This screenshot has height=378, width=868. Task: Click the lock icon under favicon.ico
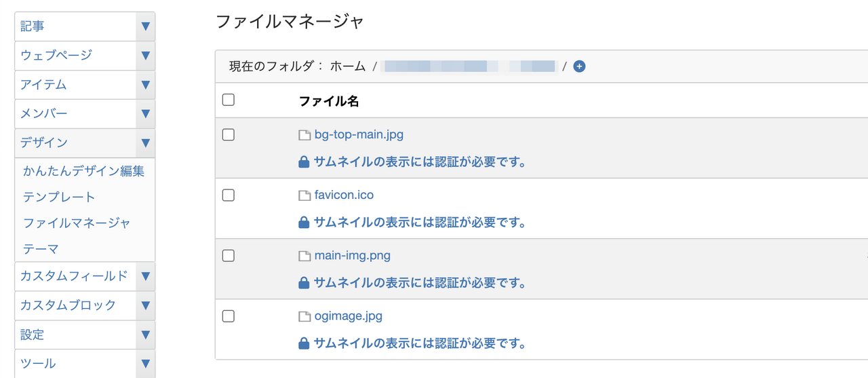coord(304,223)
